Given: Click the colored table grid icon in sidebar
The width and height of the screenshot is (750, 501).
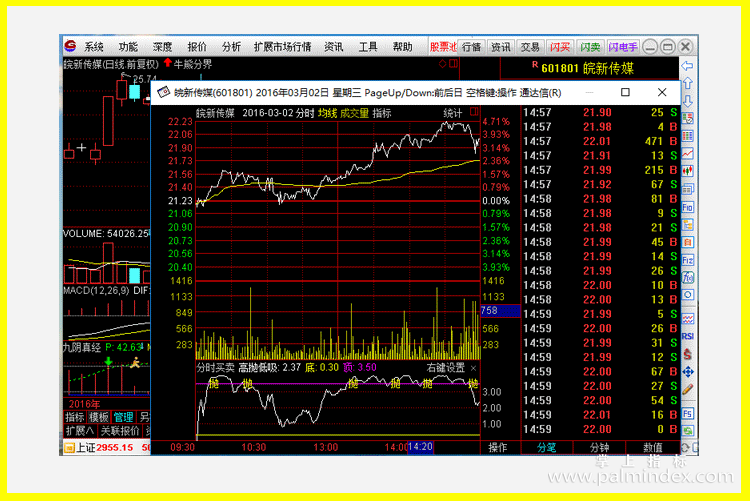Looking at the screenshot, I should pyautogui.click(x=687, y=136).
